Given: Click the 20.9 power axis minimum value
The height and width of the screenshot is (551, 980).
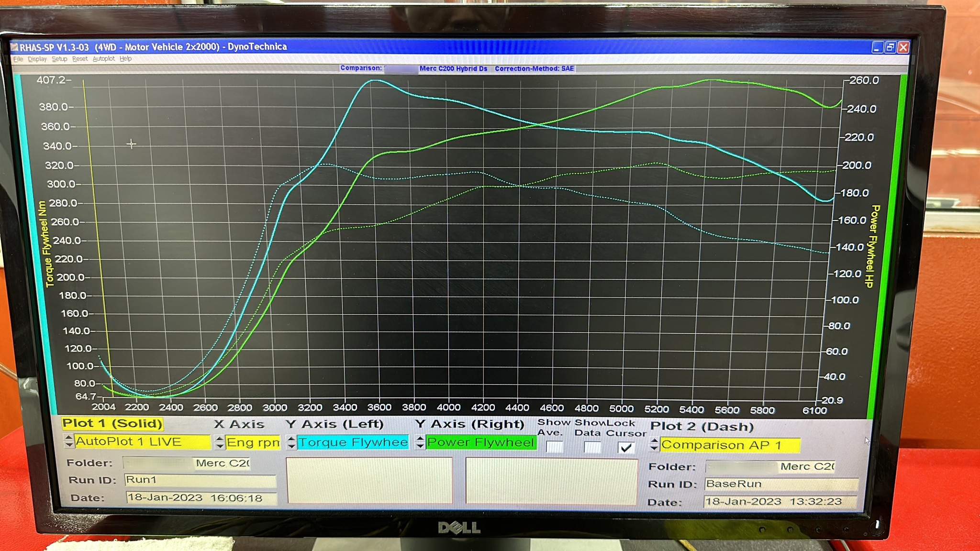Looking at the screenshot, I should (832, 400).
